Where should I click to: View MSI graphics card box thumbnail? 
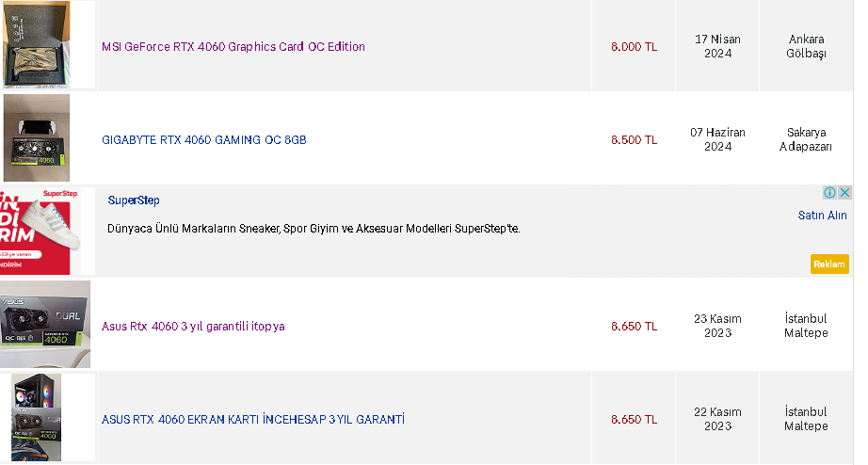click(x=37, y=44)
